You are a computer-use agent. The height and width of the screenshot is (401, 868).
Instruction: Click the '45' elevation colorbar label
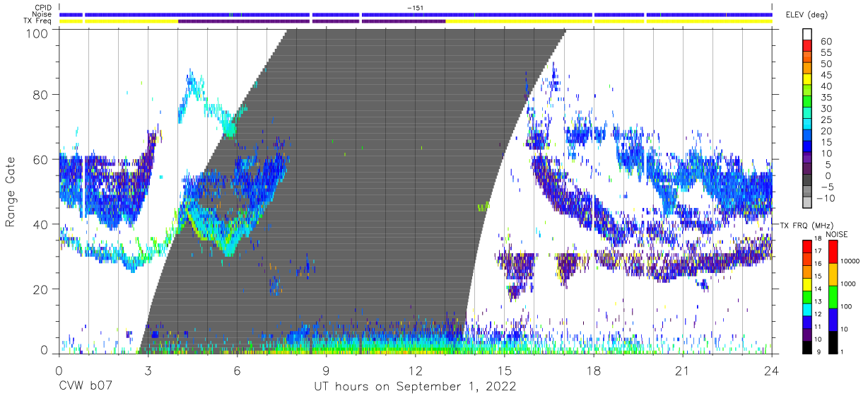coord(826,75)
